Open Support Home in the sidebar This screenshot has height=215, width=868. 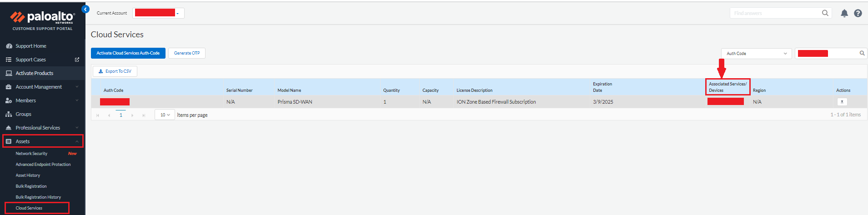coord(31,46)
